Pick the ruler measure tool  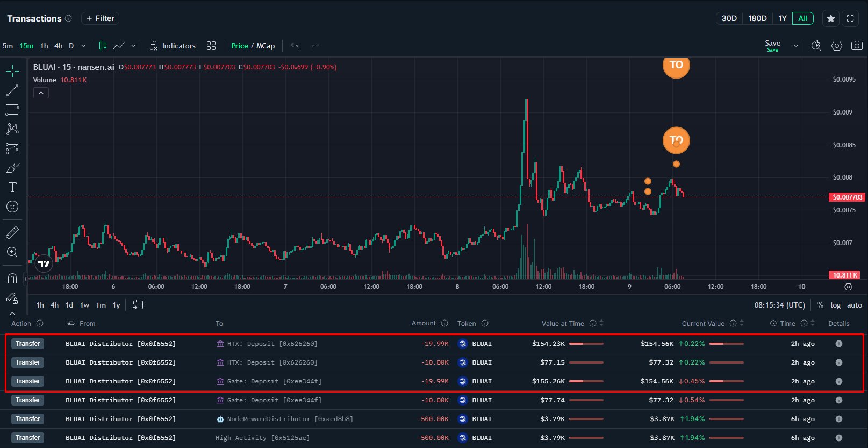coord(12,233)
